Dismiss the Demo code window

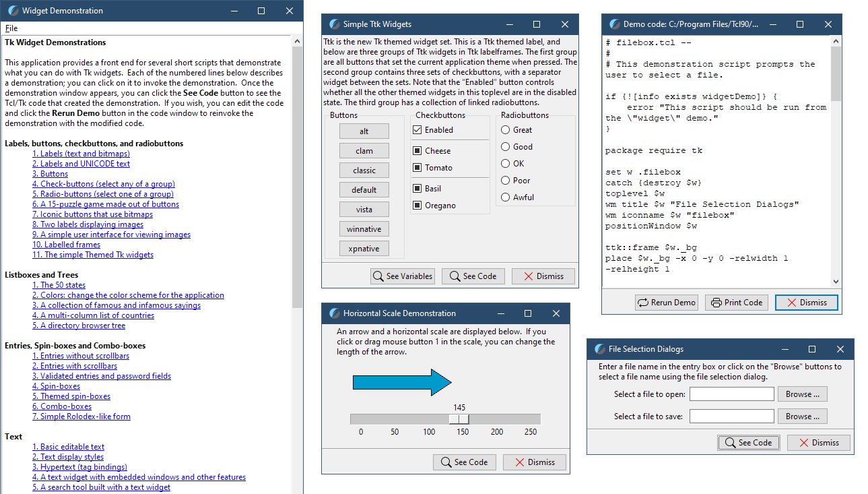[806, 303]
